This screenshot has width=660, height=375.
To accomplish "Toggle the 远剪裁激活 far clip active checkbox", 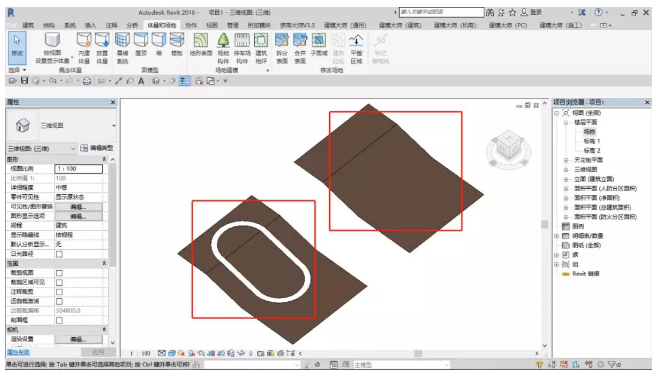I will (x=59, y=301).
